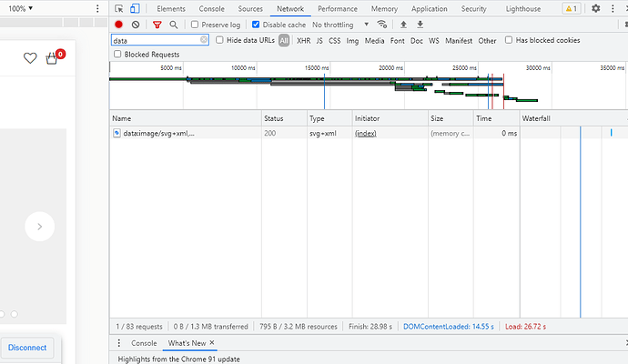Screen dimensions: 628x364
Task: Filter by Font requests
Action: pos(398,40)
